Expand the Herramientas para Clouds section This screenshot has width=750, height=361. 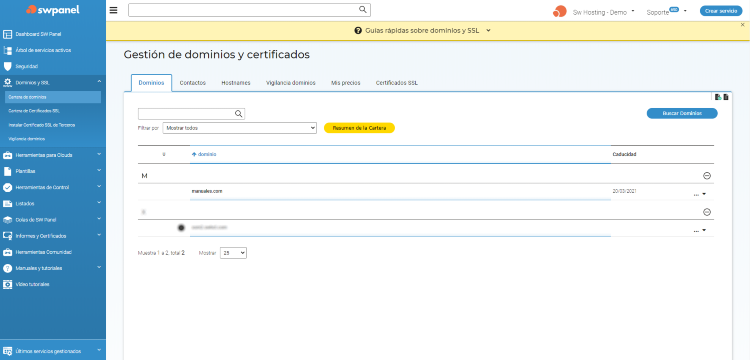coord(99,154)
